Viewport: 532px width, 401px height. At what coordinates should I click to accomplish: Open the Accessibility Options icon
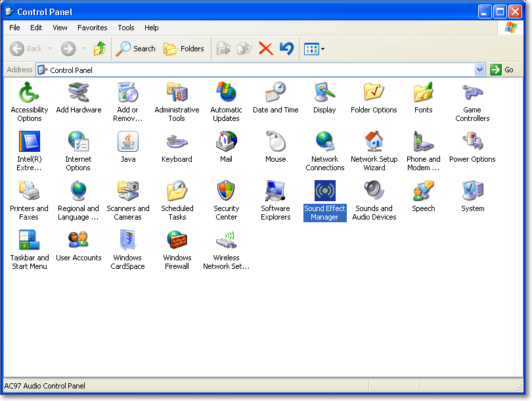coord(29,101)
